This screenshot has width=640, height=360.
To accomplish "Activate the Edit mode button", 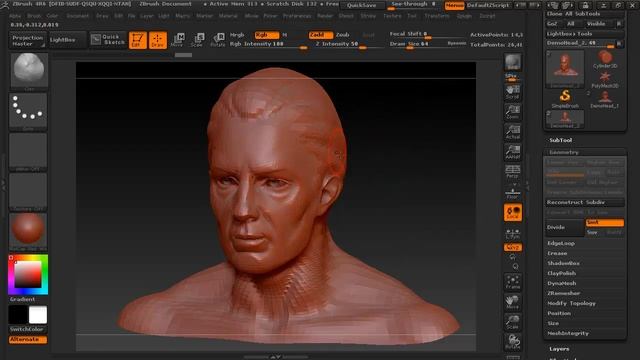I will coord(138,40).
